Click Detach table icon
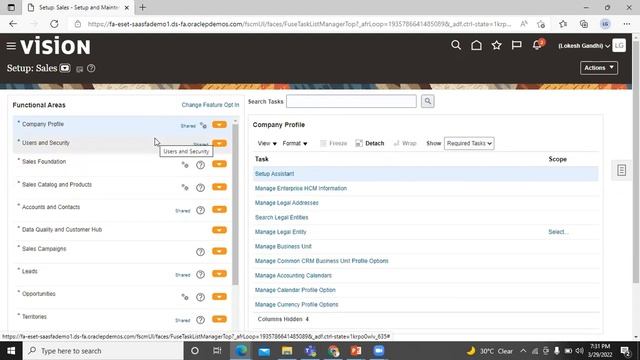This screenshot has height=360, width=640. [359, 143]
